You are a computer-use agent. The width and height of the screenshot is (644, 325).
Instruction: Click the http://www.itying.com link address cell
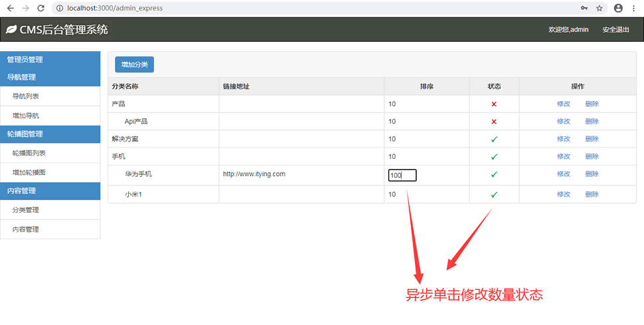254,174
